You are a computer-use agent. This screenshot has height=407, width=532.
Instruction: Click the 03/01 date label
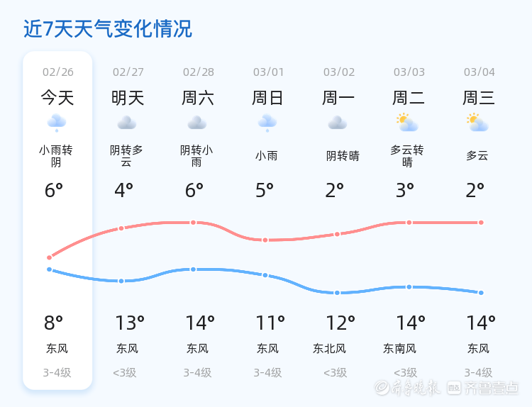click(268, 72)
